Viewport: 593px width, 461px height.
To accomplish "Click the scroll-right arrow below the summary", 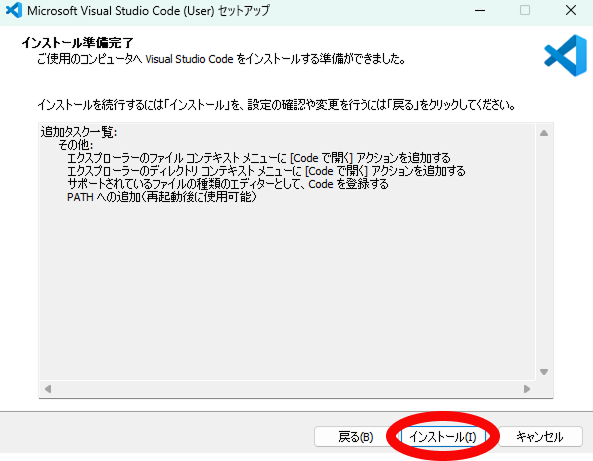I will [526, 389].
